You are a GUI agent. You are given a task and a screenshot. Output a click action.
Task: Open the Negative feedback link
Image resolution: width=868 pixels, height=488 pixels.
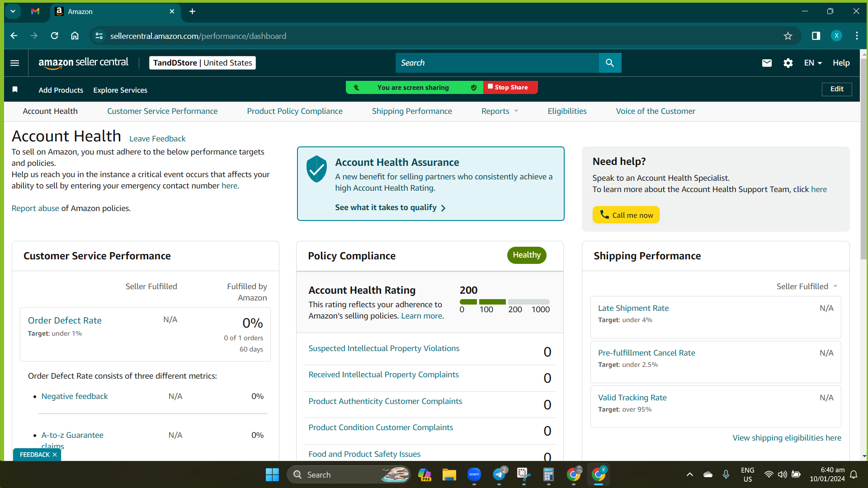(75, 396)
